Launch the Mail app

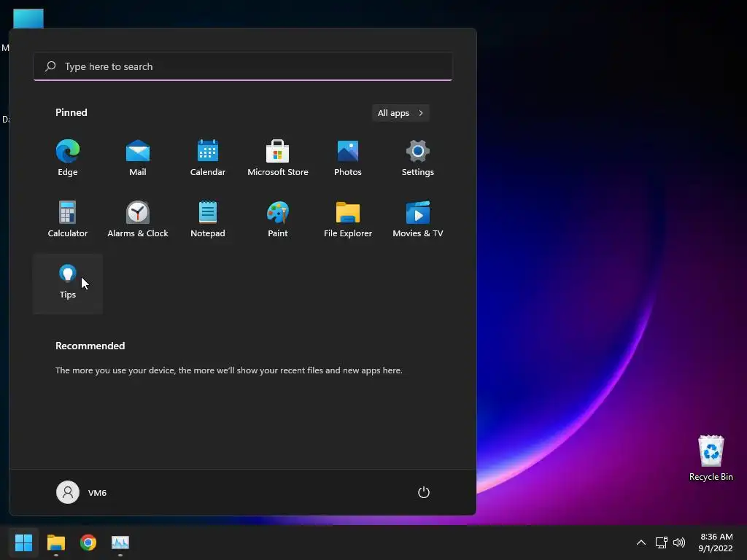[138, 158]
